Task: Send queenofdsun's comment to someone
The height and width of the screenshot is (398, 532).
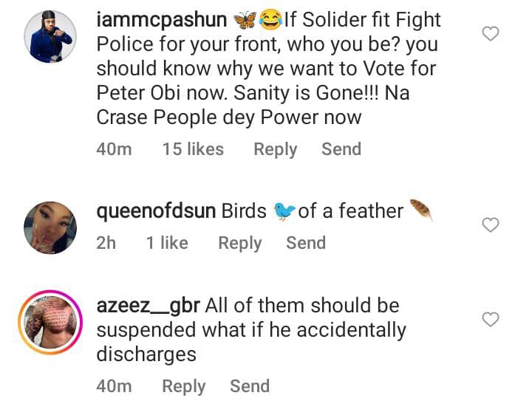Action: pyautogui.click(x=306, y=243)
